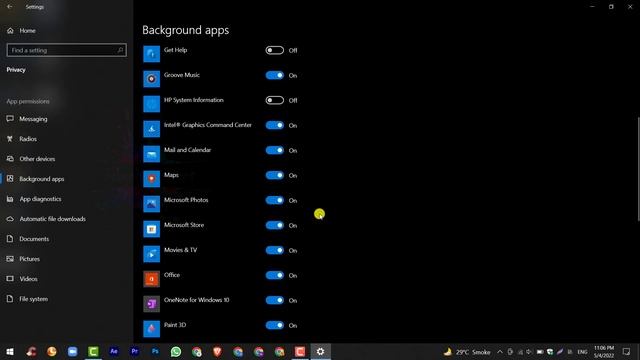Click the Mail and Calendar app icon
Image resolution: width=640 pixels, height=360 pixels.
coord(151,153)
